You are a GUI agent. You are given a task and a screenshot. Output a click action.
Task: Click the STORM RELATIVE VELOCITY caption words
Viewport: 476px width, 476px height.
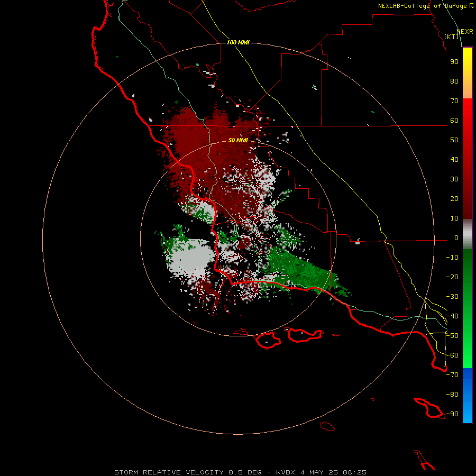click(x=169, y=472)
